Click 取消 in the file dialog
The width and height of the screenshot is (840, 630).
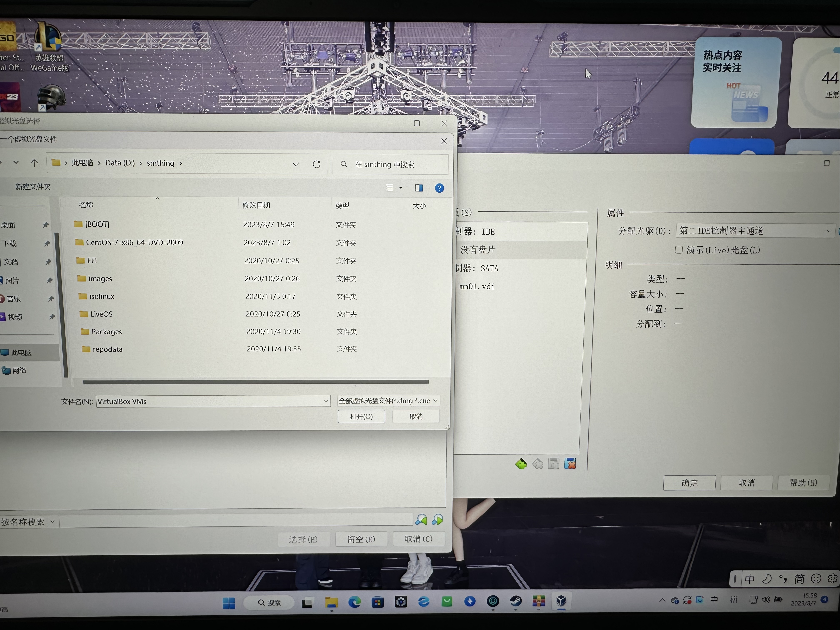point(416,417)
